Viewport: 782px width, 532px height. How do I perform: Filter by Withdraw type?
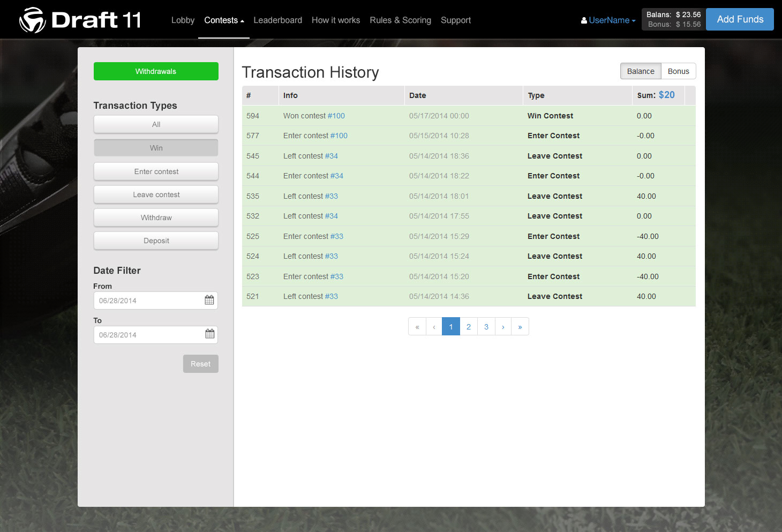156,218
